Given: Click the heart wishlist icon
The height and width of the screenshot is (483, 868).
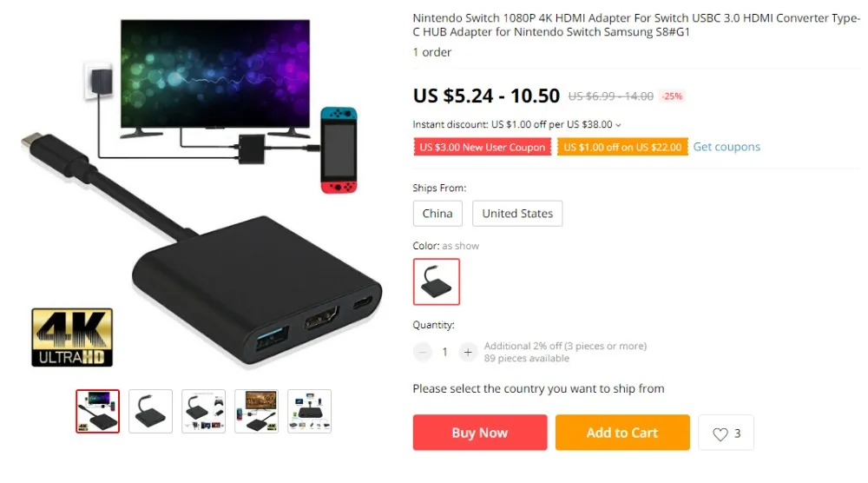Looking at the screenshot, I should coord(720,433).
